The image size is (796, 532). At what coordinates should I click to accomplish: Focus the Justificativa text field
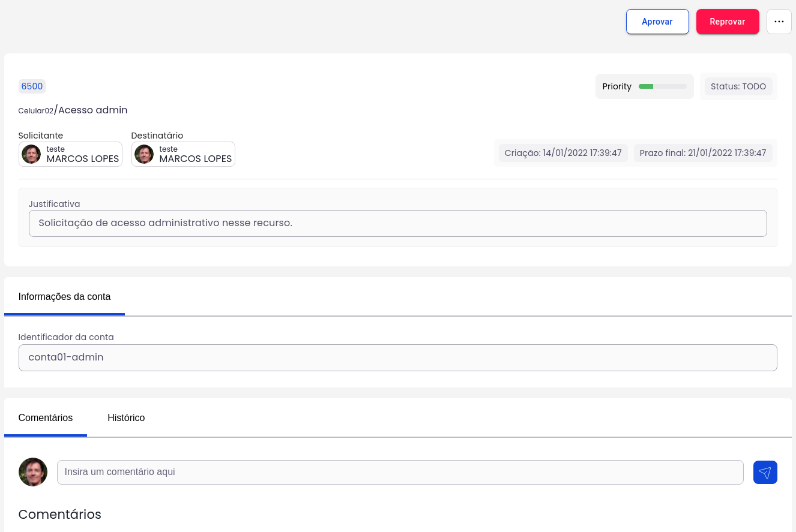click(397, 223)
